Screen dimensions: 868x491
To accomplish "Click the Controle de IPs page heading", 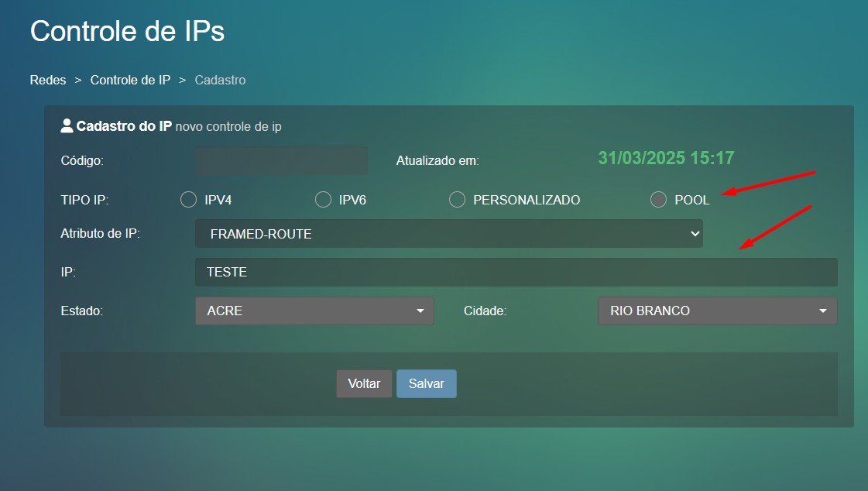I will click(x=127, y=32).
